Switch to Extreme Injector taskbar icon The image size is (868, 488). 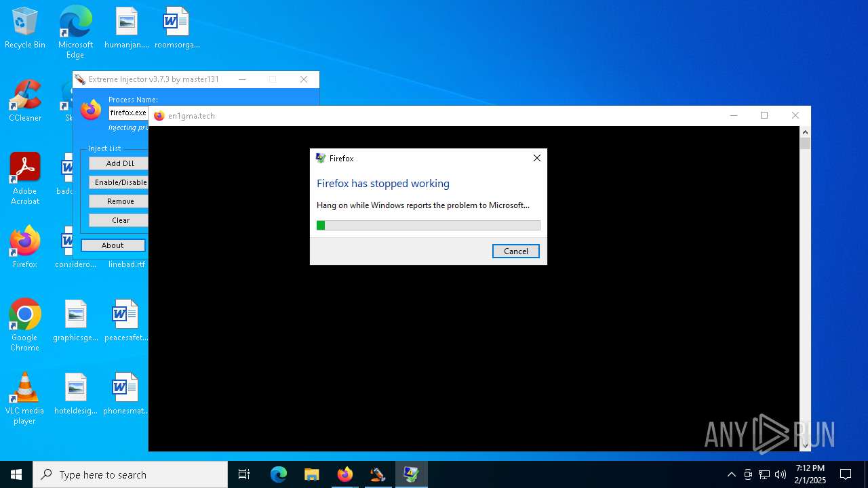(378, 474)
